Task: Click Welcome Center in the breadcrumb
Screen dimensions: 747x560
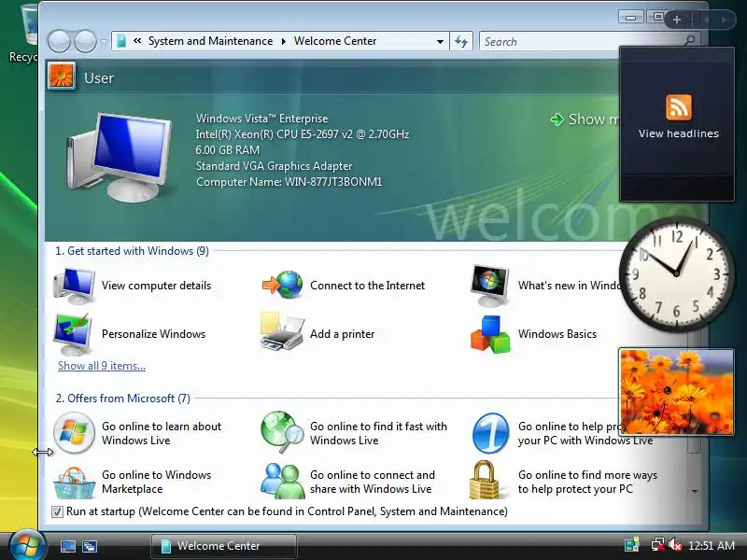Action: click(x=335, y=41)
